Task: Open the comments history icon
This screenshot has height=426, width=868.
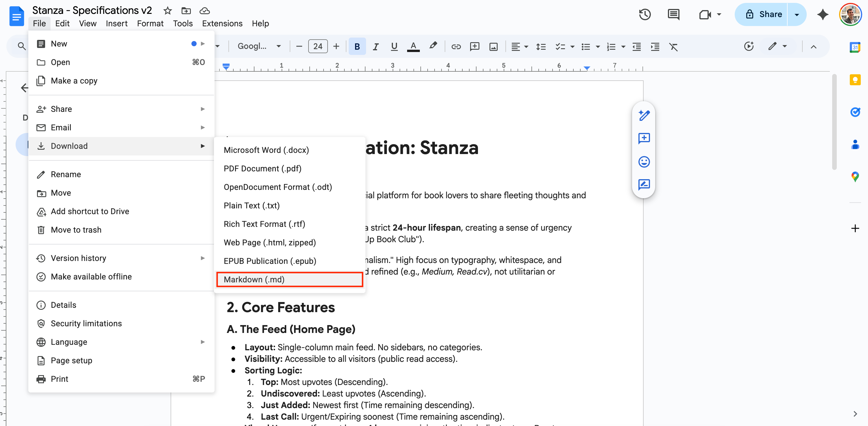Action: coord(673,14)
